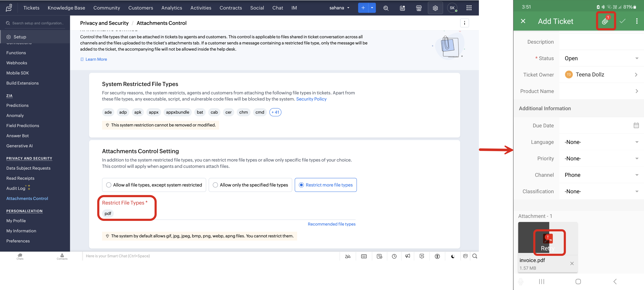Open the Zia icon in bottom toolbar
Screen dimensions: 644x290
[348, 256]
